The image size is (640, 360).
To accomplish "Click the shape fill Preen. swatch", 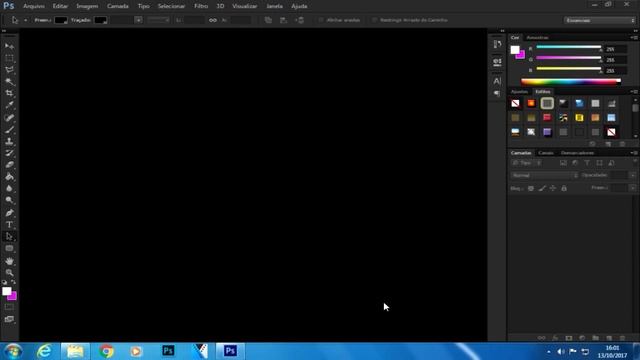I will click(61, 20).
